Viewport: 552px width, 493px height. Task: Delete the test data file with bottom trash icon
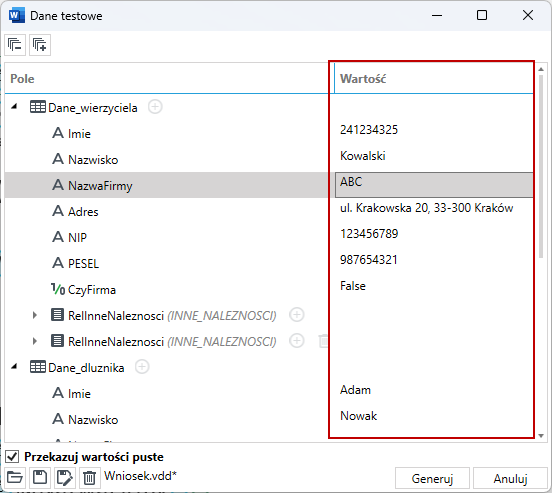tap(89, 478)
